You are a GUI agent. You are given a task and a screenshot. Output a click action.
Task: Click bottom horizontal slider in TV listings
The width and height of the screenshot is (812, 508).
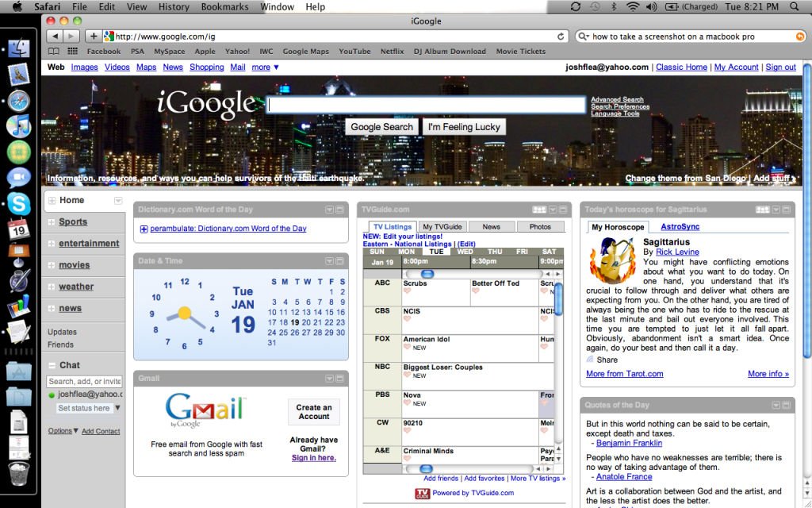pyautogui.click(x=426, y=468)
